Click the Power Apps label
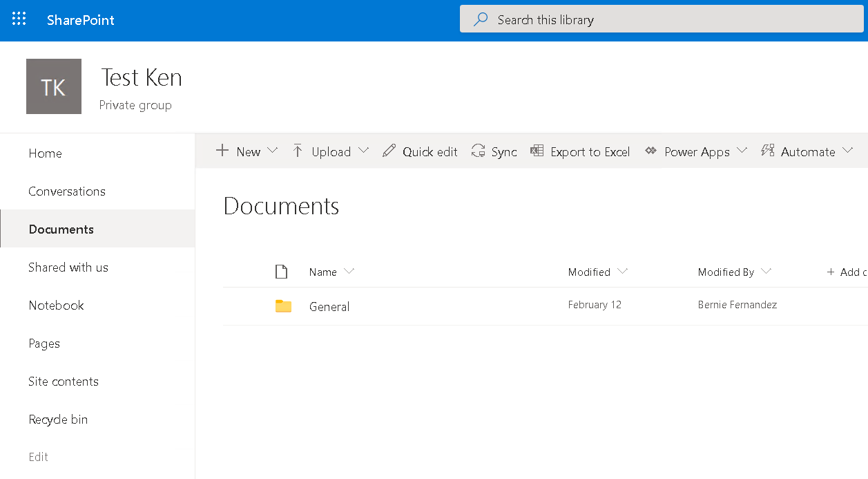This screenshot has width=868, height=479. 697,152
